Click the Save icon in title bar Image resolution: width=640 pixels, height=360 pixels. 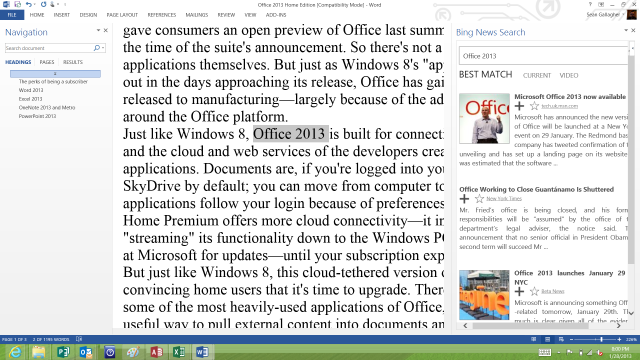coord(18,4)
